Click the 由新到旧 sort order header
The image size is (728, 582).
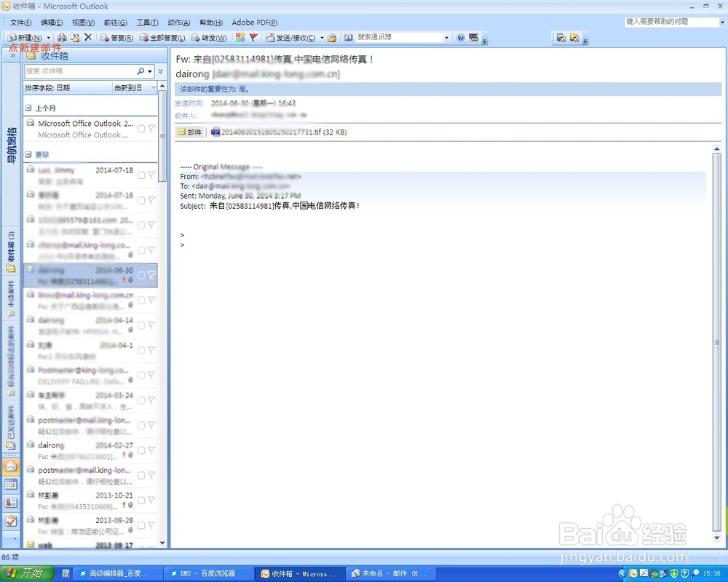pyautogui.click(x=135, y=88)
